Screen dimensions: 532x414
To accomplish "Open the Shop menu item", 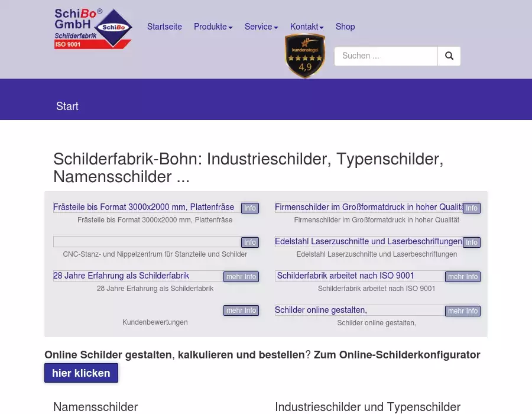I will click(345, 27).
